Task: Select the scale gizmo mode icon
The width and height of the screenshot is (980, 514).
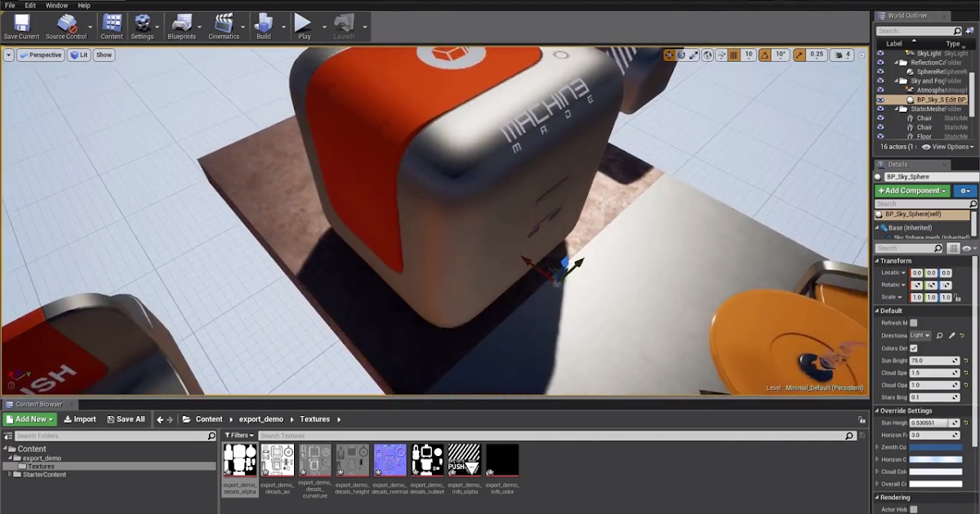Action: pyautogui.click(x=694, y=55)
